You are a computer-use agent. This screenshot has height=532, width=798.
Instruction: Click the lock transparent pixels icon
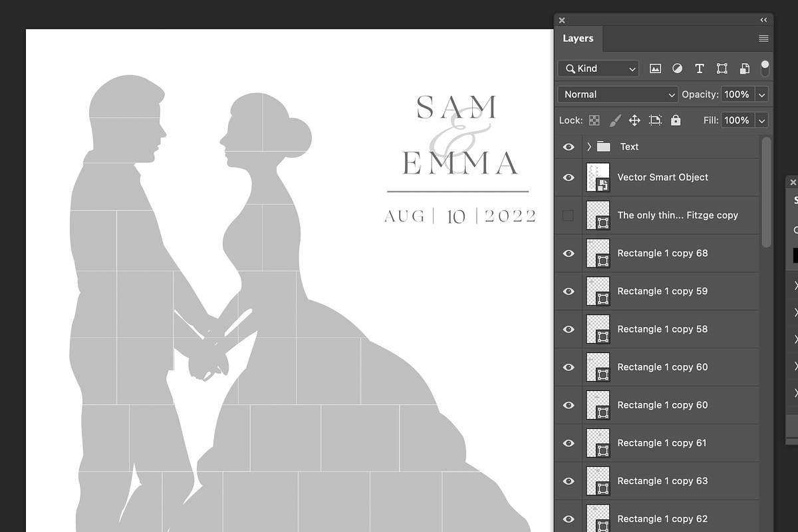pos(595,120)
